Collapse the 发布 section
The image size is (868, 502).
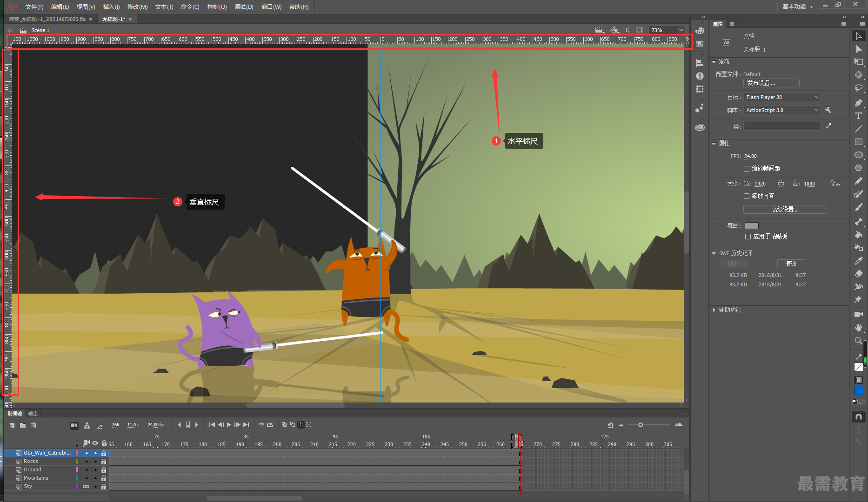point(714,62)
